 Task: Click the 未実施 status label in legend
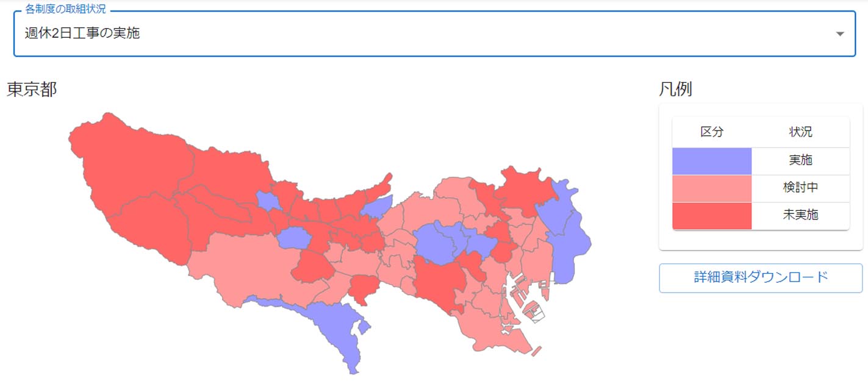click(800, 215)
